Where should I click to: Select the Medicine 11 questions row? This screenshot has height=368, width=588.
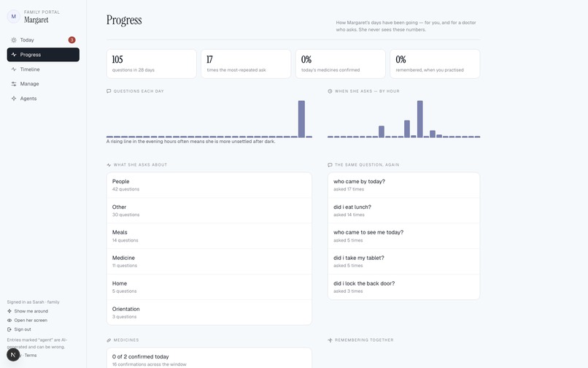209,261
